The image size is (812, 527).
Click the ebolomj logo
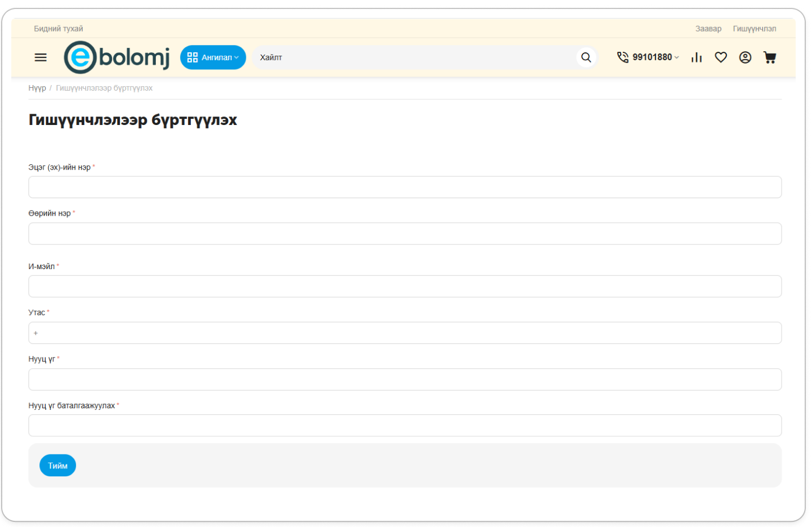[117, 57]
